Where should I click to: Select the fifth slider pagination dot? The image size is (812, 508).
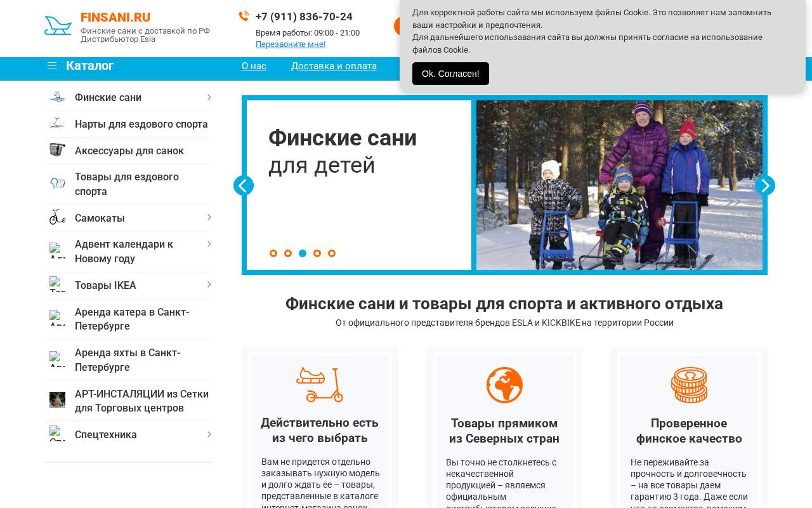tap(332, 253)
